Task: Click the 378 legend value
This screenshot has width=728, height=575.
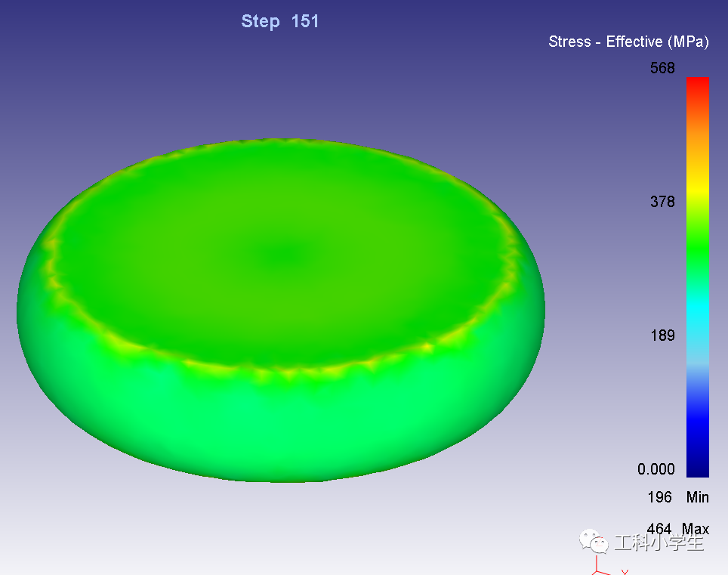Action: coord(662,202)
